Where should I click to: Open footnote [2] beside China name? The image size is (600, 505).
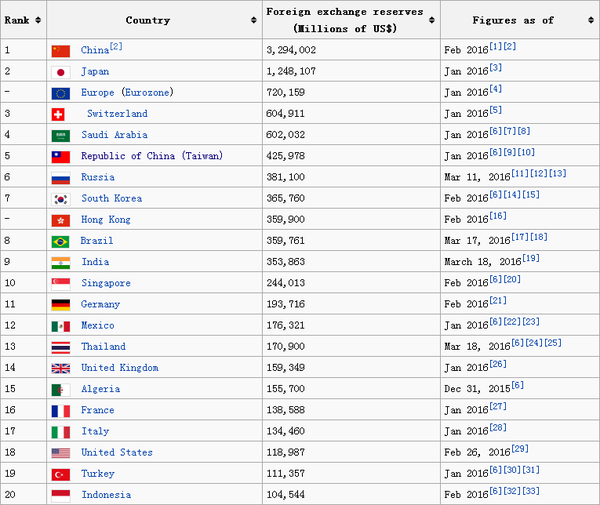pos(116,46)
